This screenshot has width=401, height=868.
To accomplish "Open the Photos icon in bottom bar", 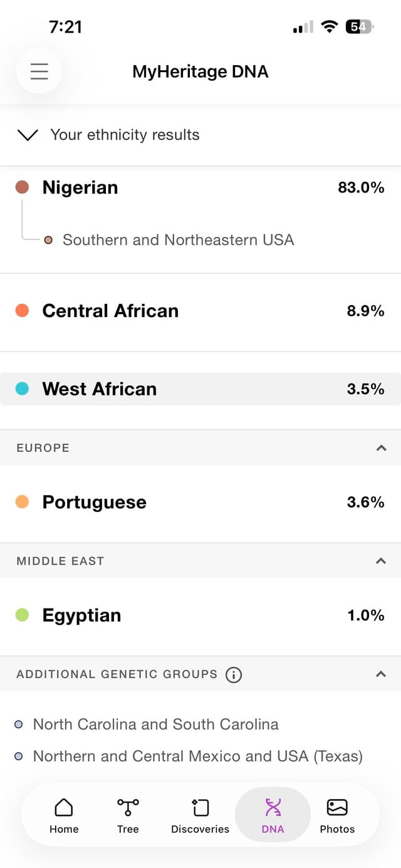I will pyautogui.click(x=337, y=813).
